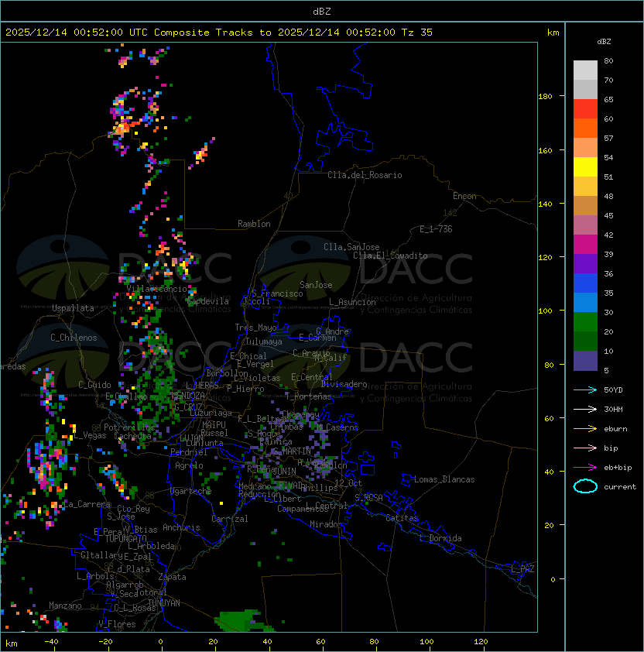Click the white 30HM arrow in legend
Screen dimensions: 644x652
[585, 409]
